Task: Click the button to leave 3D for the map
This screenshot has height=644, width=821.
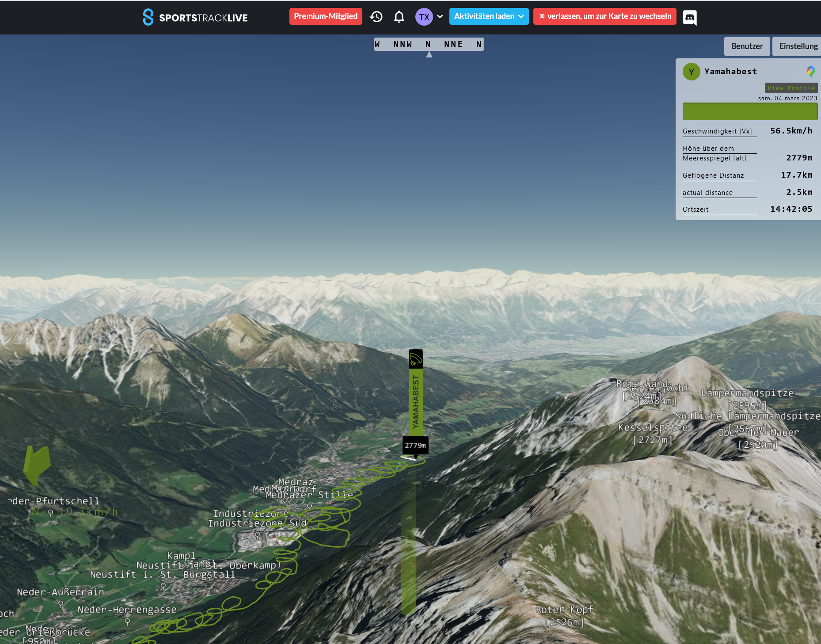Action: click(x=604, y=16)
